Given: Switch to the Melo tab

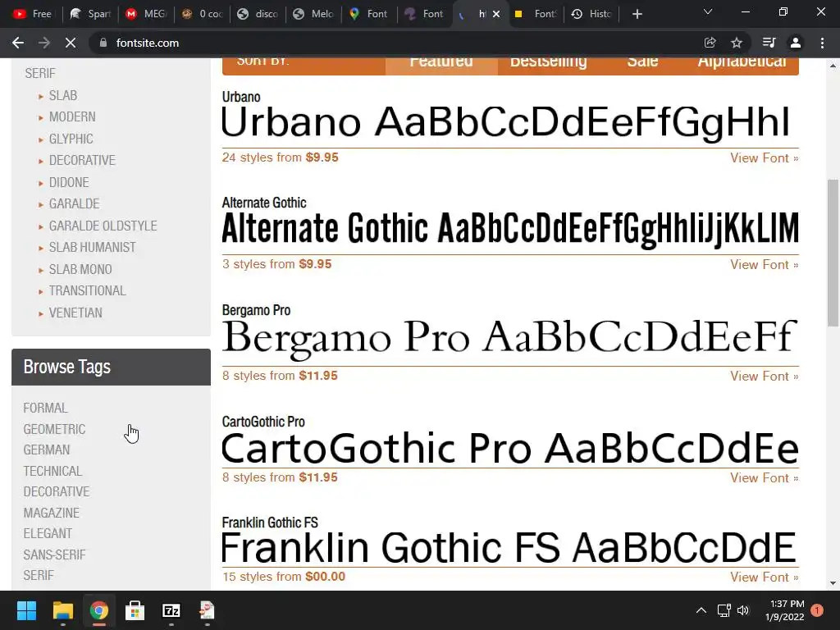Looking at the screenshot, I should [313, 15].
